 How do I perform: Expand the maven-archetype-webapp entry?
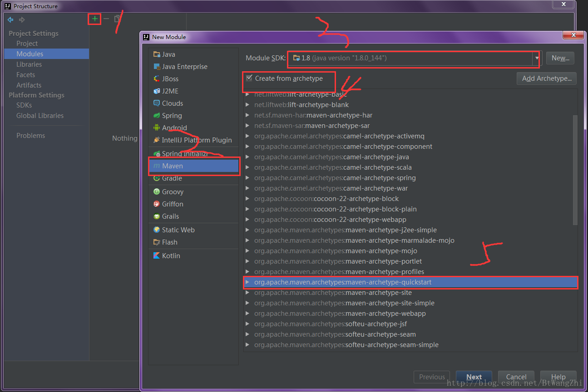[x=247, y=314]
